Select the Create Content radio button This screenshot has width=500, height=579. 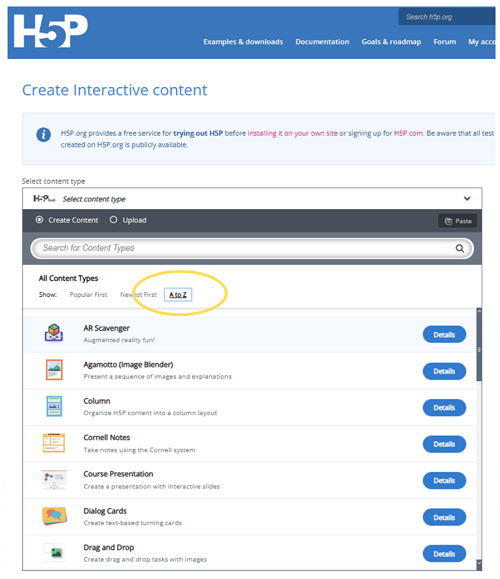39,220
